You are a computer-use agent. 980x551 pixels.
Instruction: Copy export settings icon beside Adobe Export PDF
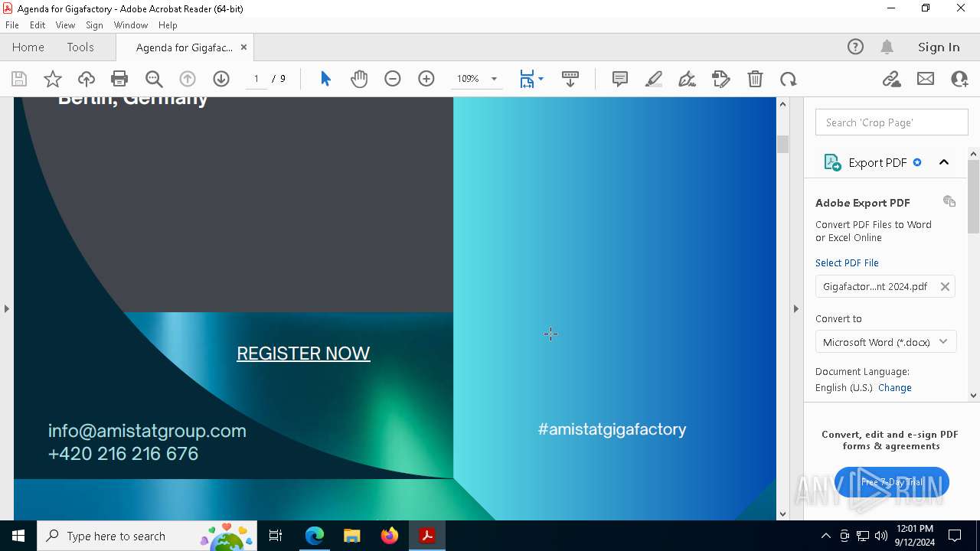coord(949,201)
